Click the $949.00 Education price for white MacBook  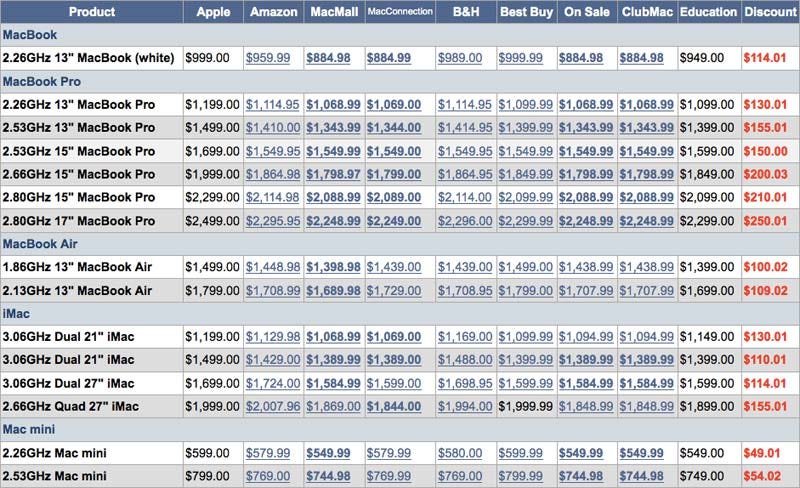click(702, 58)
